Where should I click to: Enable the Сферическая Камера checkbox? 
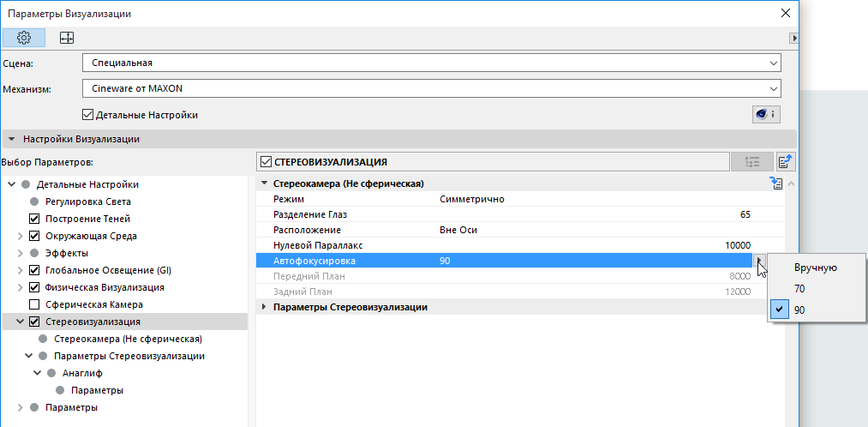[x=34, y=304]
